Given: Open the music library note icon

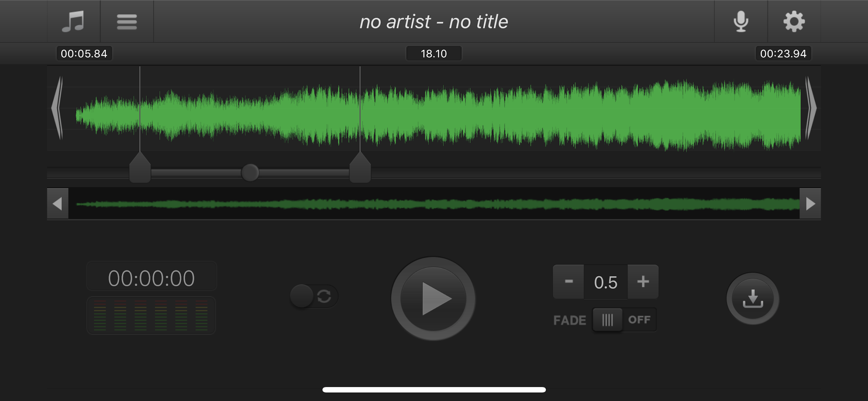Looking at the screenshot, I should click(73, 21).
